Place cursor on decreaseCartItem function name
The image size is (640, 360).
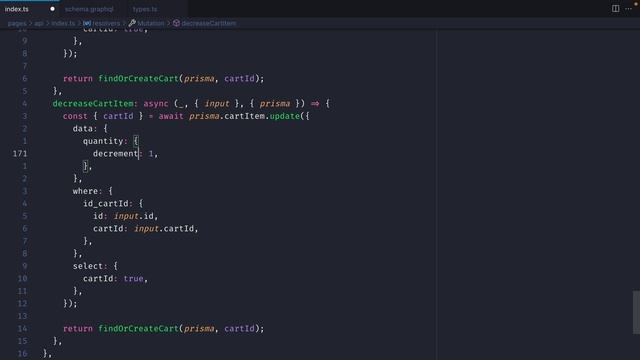(93, 104)
